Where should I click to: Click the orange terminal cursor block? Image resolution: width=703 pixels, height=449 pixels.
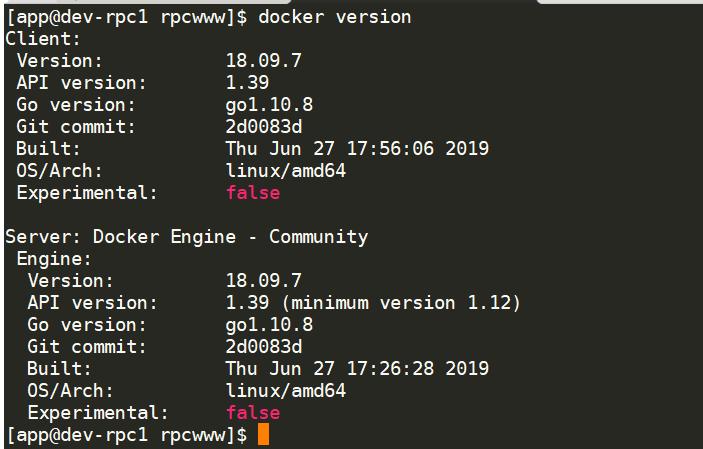click(263, 434)
